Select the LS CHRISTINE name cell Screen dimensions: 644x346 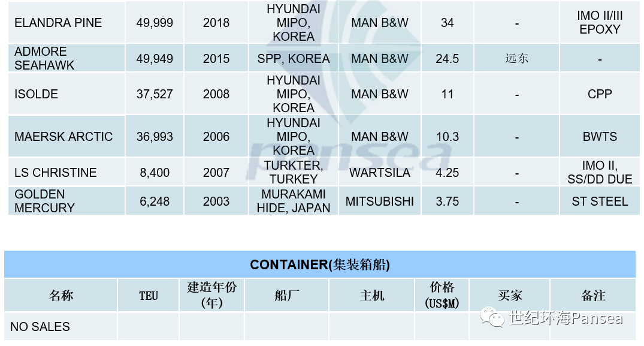click(x=66, y=173)
